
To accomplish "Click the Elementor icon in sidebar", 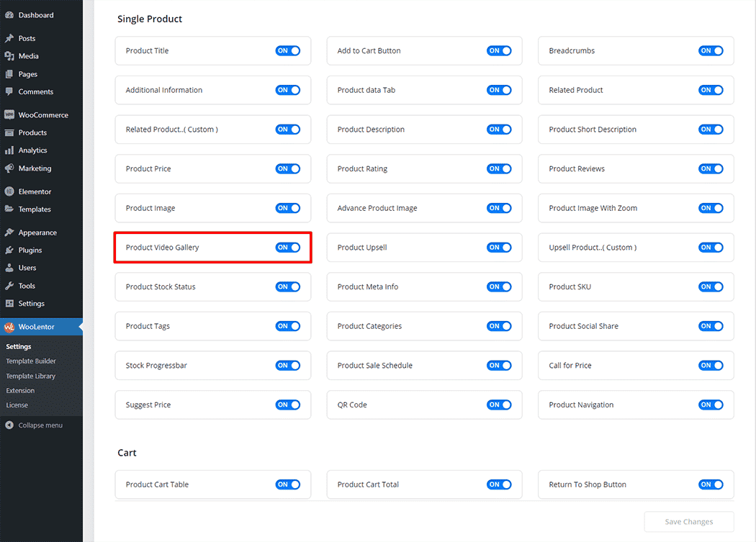I will click(9, 191).
